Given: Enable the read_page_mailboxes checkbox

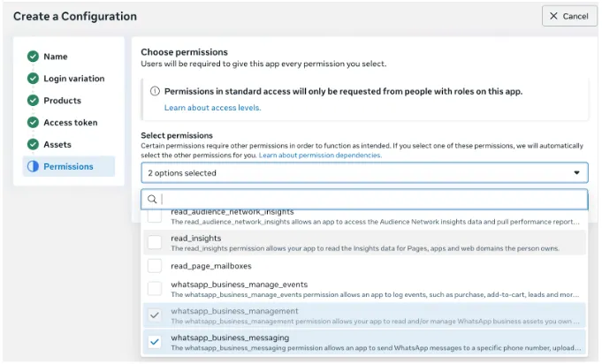Looking at the screenshot, I should [x=155, y=265].
